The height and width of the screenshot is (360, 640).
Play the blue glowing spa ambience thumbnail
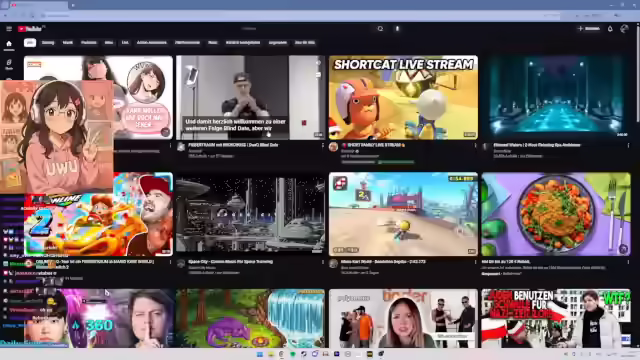pyautogui.click(x=556, y=98)
